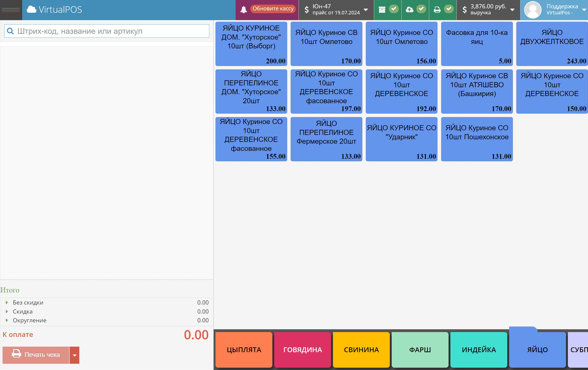Click the barcode search input field
The image size is (588, 370).
108,31
